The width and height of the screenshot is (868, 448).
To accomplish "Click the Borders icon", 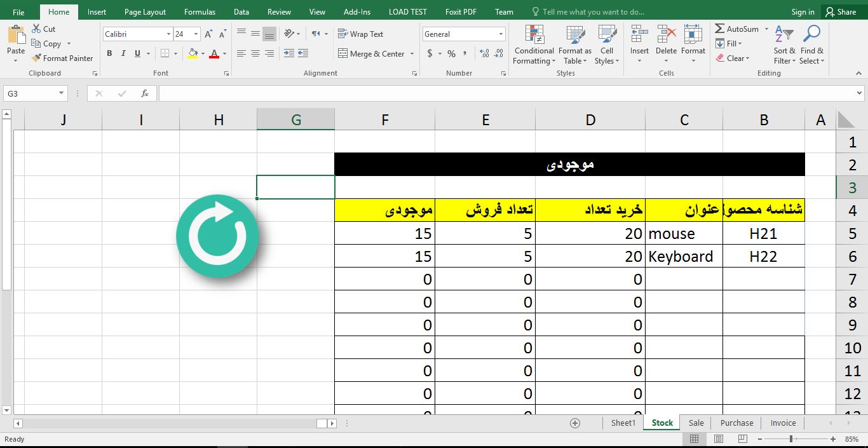I will [165, 54].
